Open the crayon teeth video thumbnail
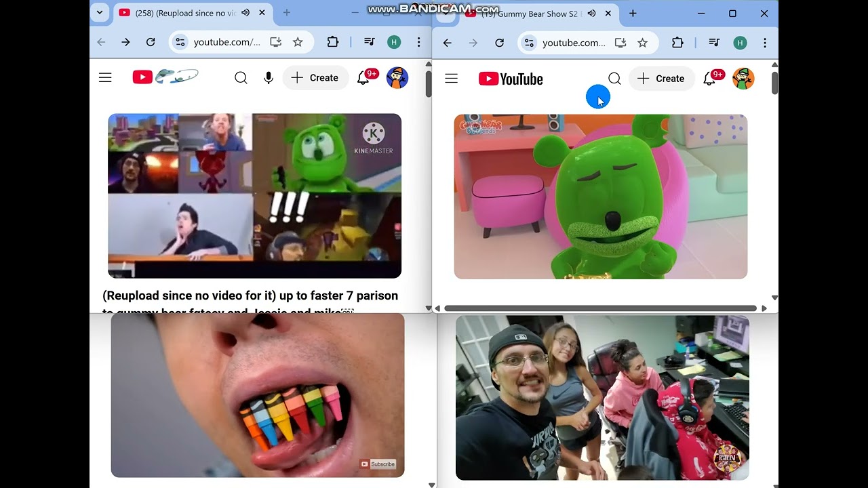 [258, 395]
